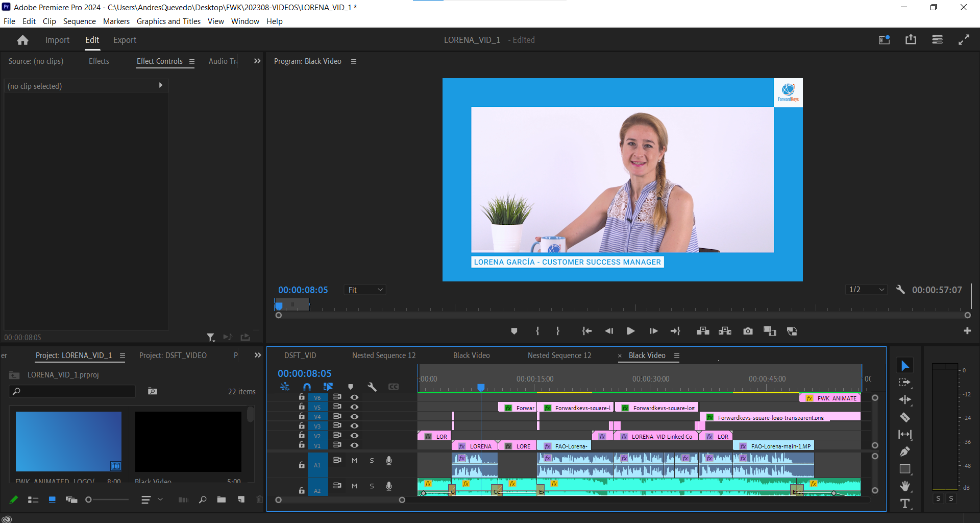Open Project LORENA_VID_1 panel menu

pos(122,355)
